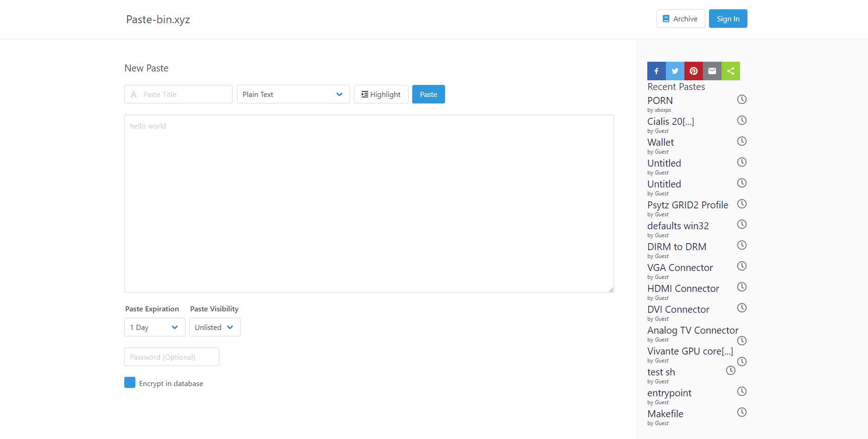Open the 1 Day expiration dropdown
Viewport: 868px width, 439px height.
tap(154, 327)
